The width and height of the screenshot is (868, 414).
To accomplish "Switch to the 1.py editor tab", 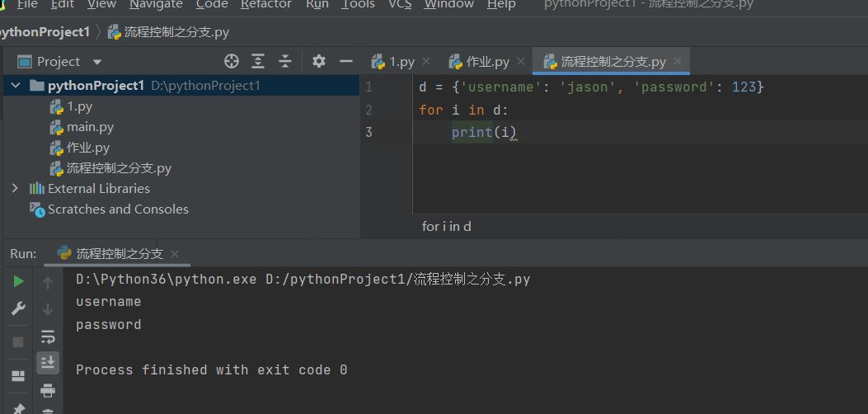I will [x=393, y=61].
